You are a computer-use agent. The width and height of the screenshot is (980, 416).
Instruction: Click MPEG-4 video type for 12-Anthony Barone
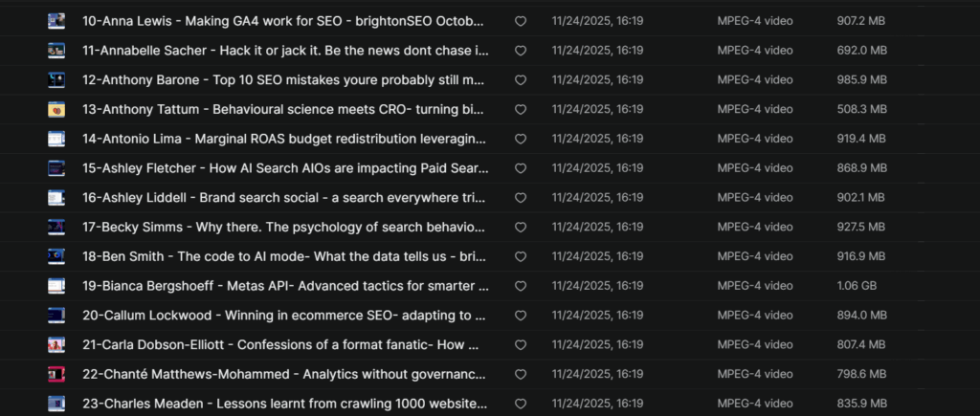pos(755,79)
